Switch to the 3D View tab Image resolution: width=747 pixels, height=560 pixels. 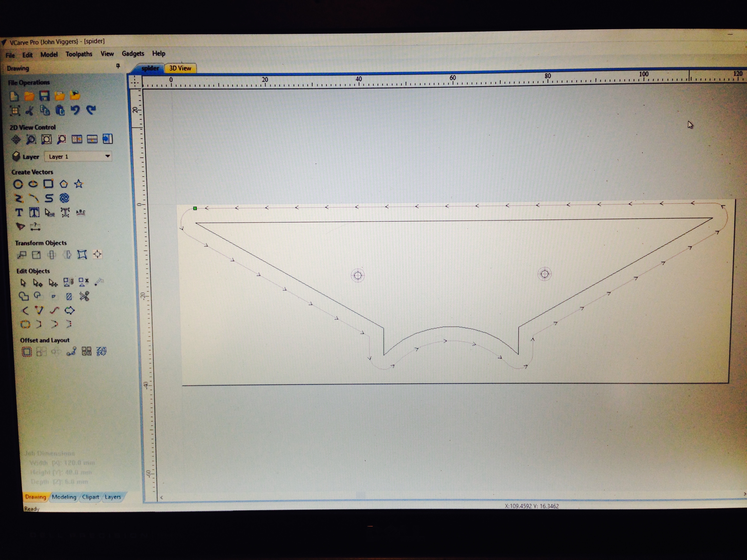180,68
